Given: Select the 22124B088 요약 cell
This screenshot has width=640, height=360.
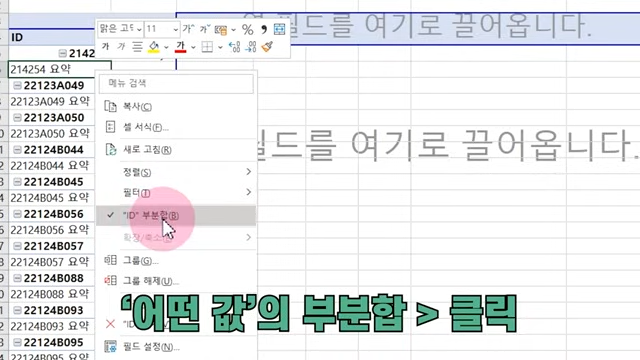Looking at the screenshot, I should tap(52, 294).
